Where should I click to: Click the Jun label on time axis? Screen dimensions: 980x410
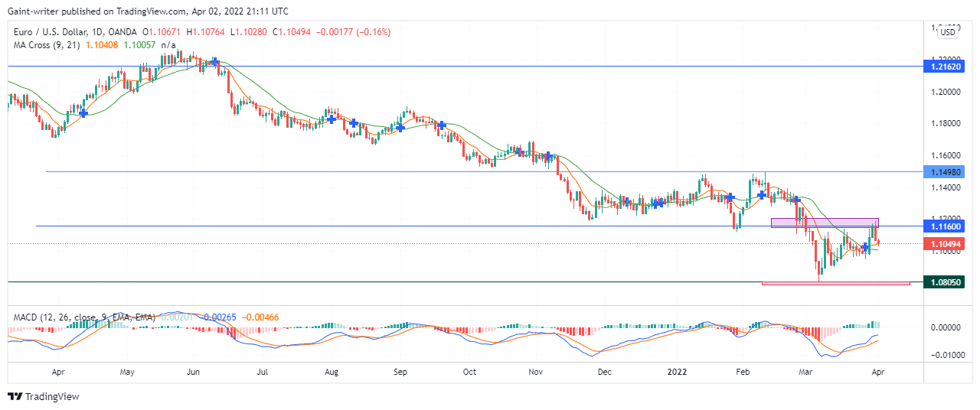[x=194, y=373]
